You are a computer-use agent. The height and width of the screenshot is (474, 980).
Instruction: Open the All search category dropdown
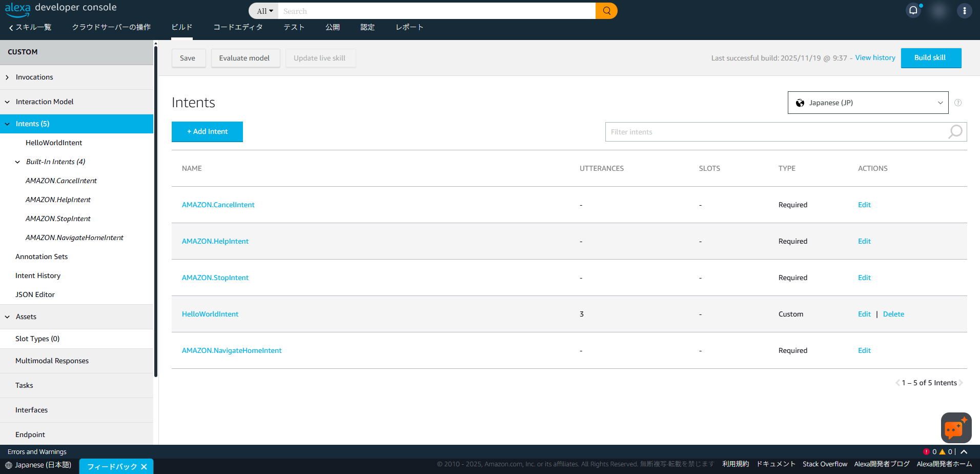pyautogui.click(x=264, y=11)
